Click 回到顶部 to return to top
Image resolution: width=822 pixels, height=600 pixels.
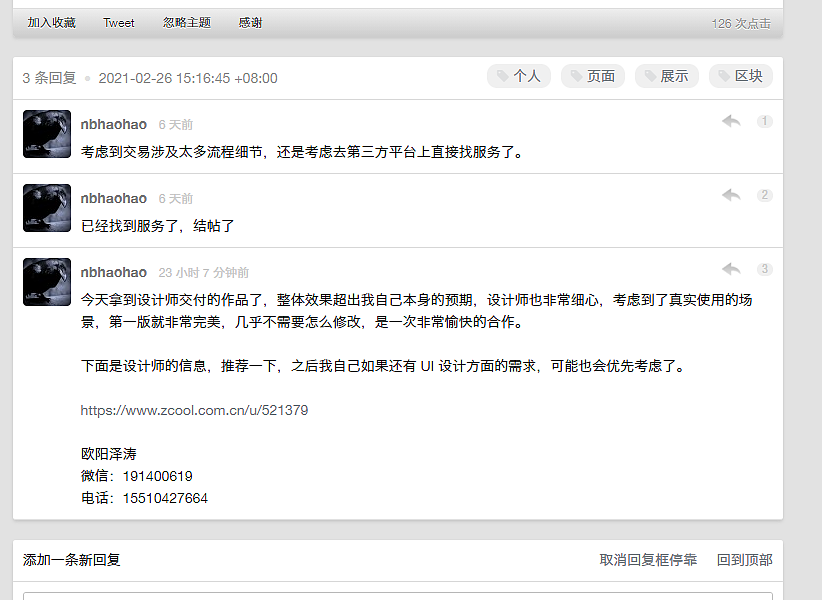(x=744, y=560)
